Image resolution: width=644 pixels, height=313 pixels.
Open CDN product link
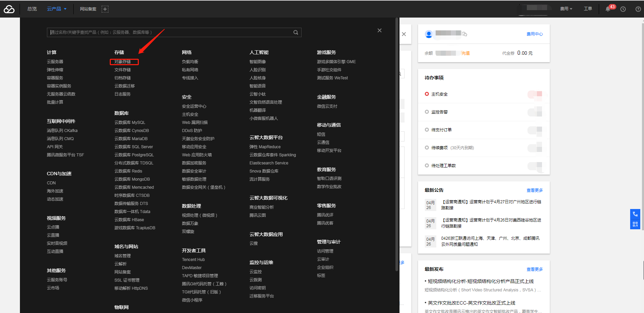[x=51, y=183]
